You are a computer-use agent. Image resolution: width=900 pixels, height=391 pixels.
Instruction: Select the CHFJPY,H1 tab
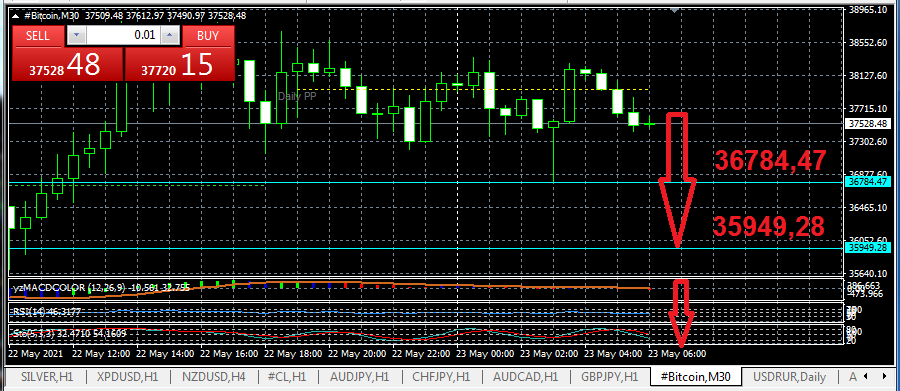(x=440, y=377)
